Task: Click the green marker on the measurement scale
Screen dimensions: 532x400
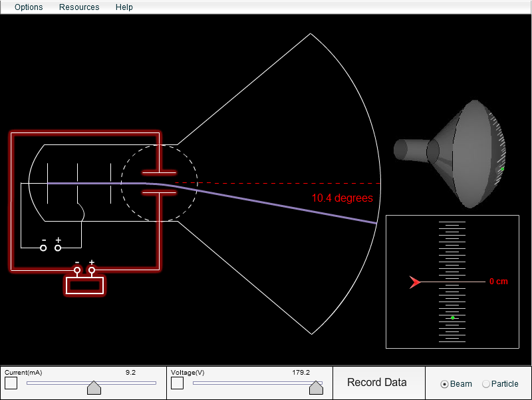Action: pyautogui.click(x=452, y=317)
